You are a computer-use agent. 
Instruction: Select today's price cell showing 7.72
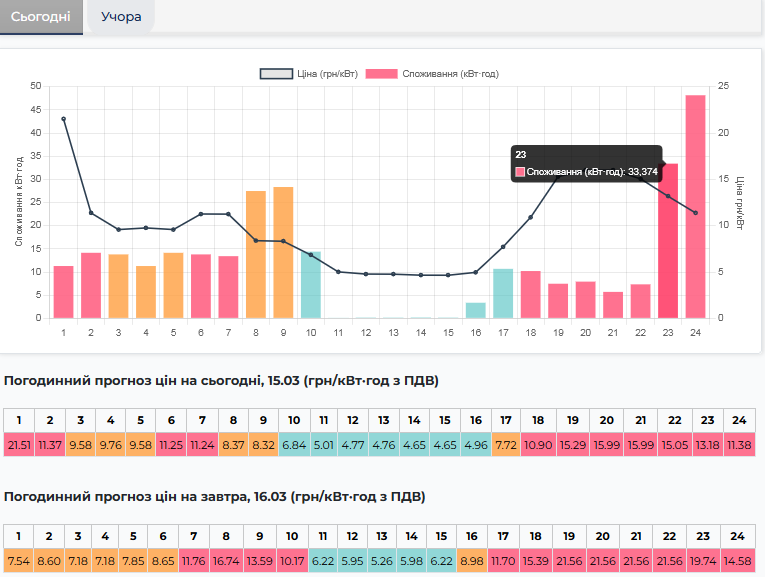[505, 444]
